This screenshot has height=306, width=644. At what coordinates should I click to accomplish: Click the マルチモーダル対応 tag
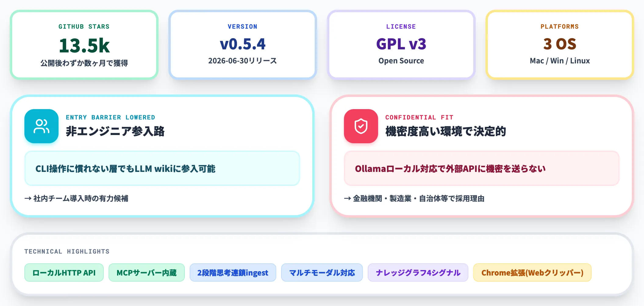(x=322, y=272)
